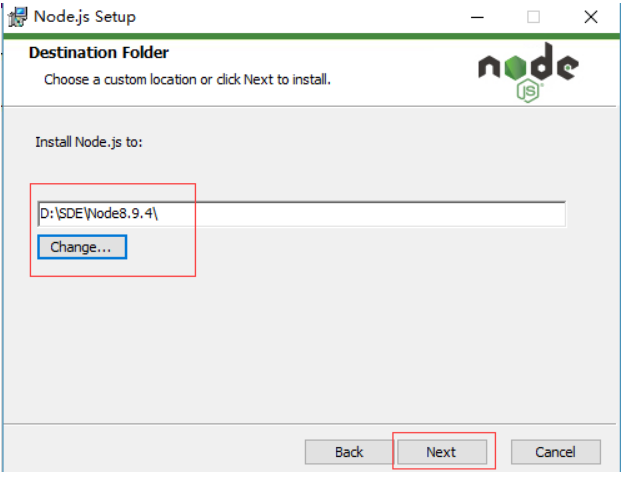Click the Node.js installer title bar icon

point(17,17)
